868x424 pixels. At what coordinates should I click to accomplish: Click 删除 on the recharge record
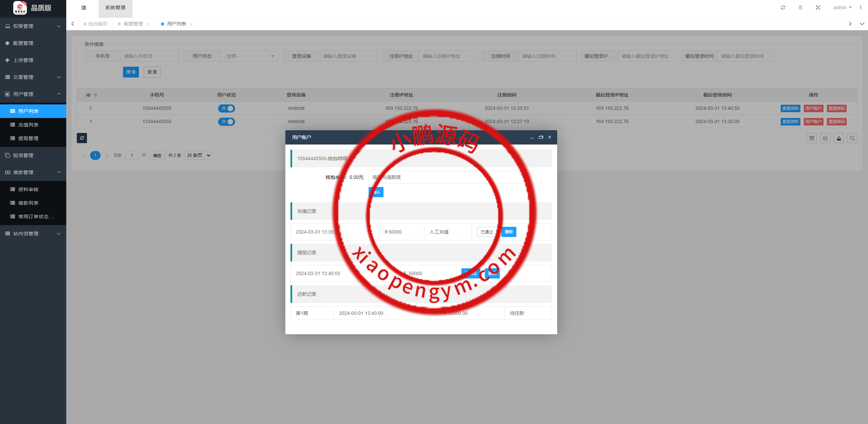click(x=509, y=232)
